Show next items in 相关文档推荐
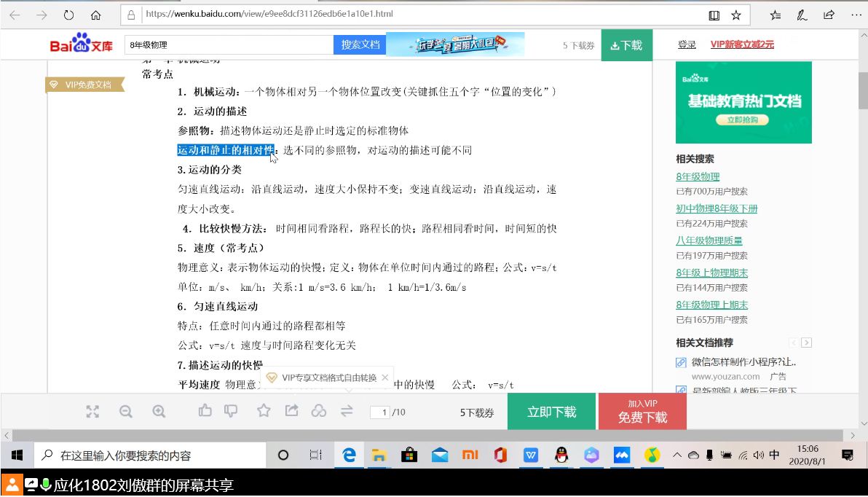The width and height of the screenshot is (868, 497). click(806, 343)
